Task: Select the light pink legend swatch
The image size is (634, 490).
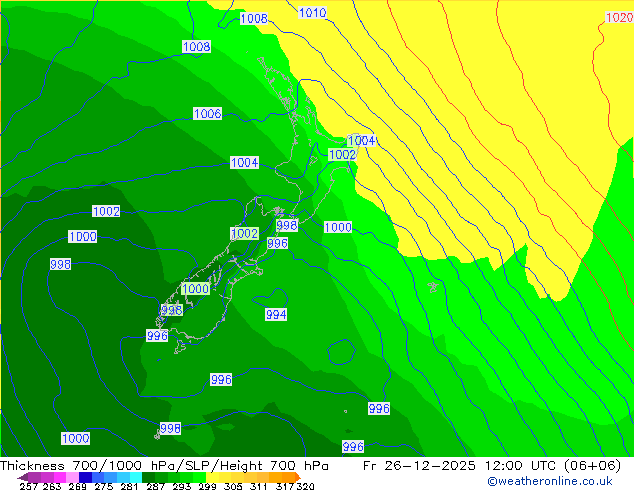Action: coord(72,477)
